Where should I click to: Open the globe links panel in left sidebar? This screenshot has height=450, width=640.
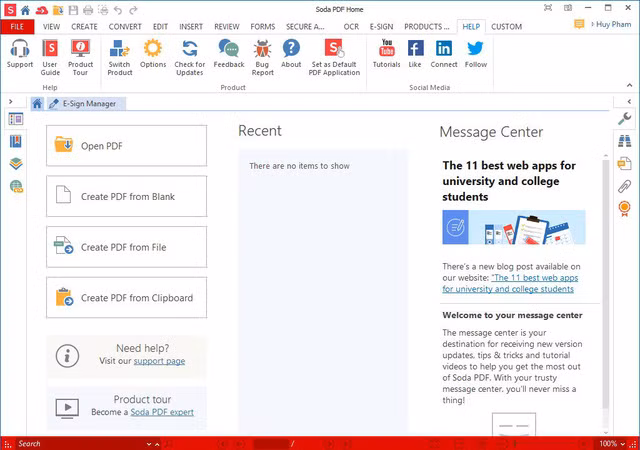(16, 187)
